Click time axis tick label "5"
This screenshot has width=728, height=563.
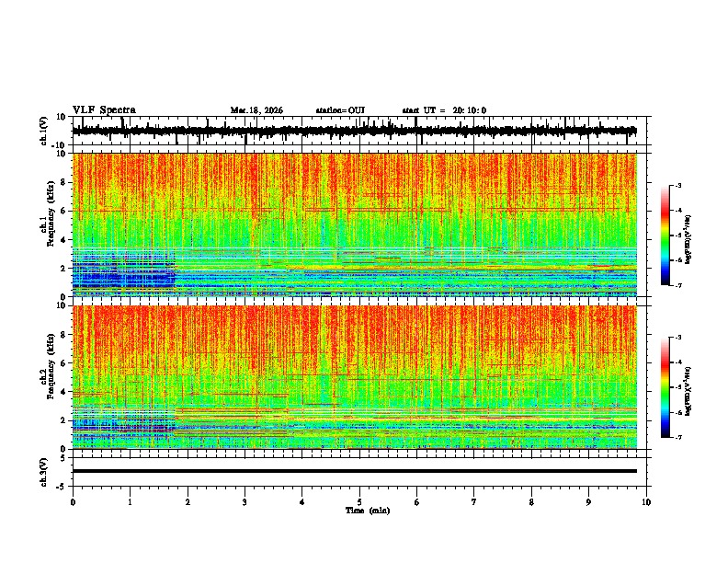[359, 502]
